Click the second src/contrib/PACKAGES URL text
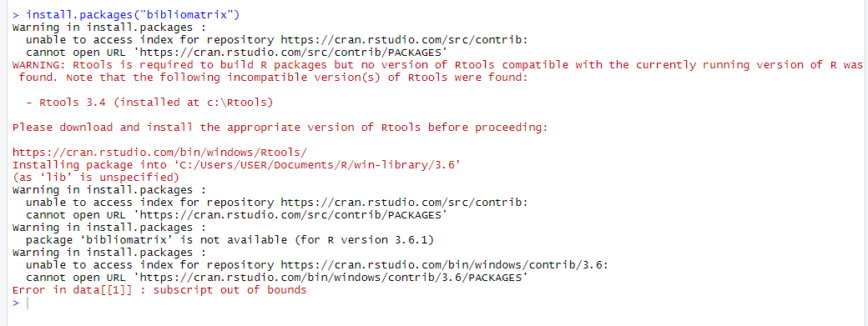The image size is (868, 326). pos(292,215)
